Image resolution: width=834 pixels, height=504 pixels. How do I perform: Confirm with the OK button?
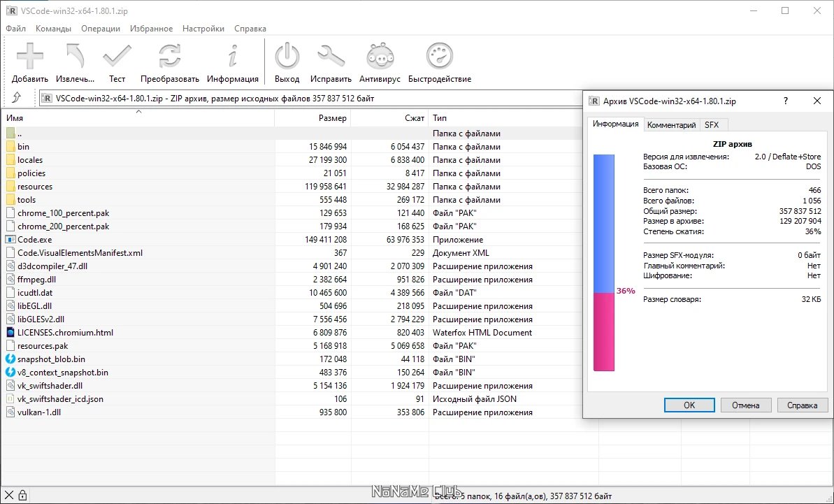pos(689,405)
